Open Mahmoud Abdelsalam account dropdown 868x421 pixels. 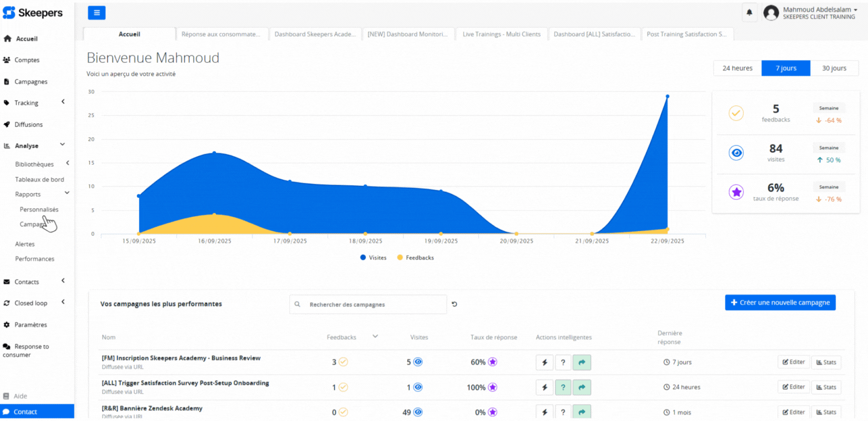click(x=819, y=10)
